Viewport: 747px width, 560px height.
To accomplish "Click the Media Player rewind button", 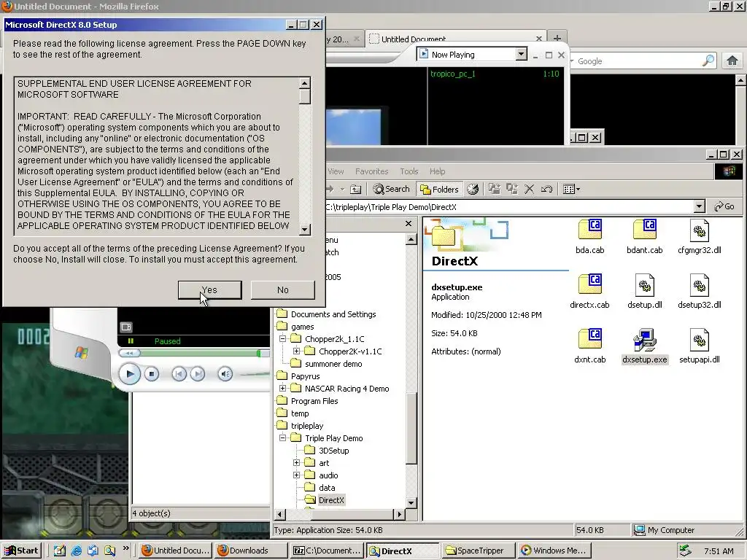I will point(129,353).
